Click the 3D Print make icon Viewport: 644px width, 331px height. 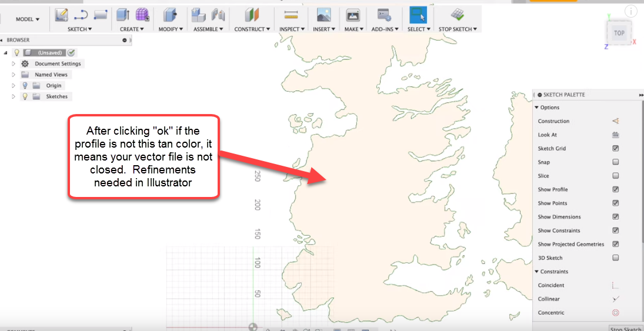[353, 15]
